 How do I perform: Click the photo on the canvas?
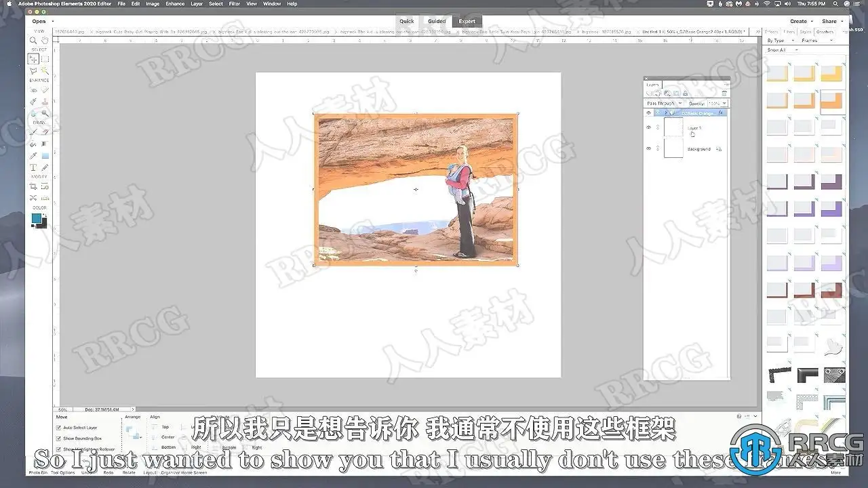416,189
